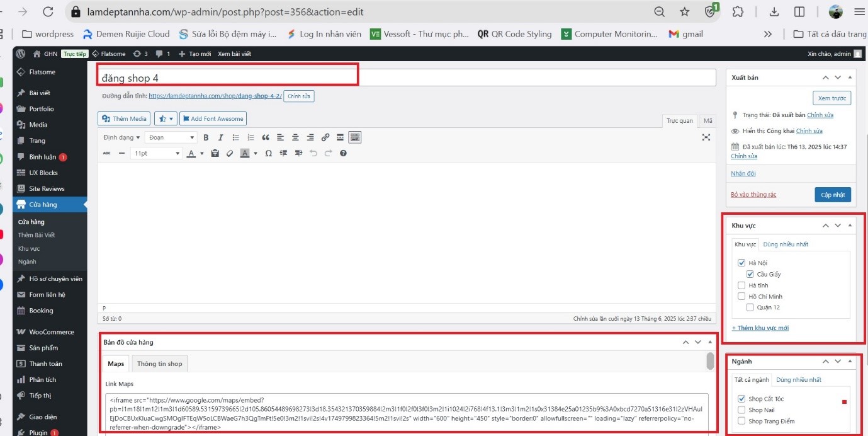
Task: Insert or edit link icon
Action: click(x=325, y=137)
